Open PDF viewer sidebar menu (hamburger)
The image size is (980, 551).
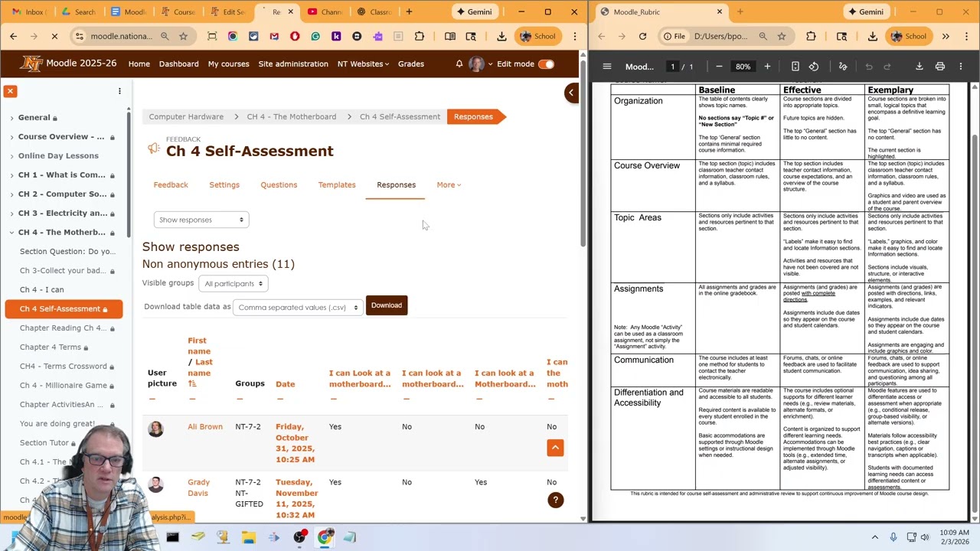(x=607, y=67)
